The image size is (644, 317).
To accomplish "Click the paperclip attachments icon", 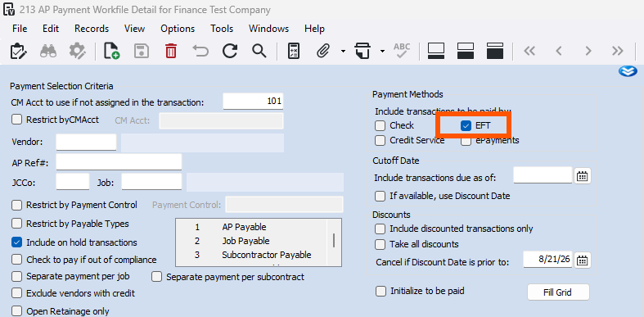I will [324, 51].
